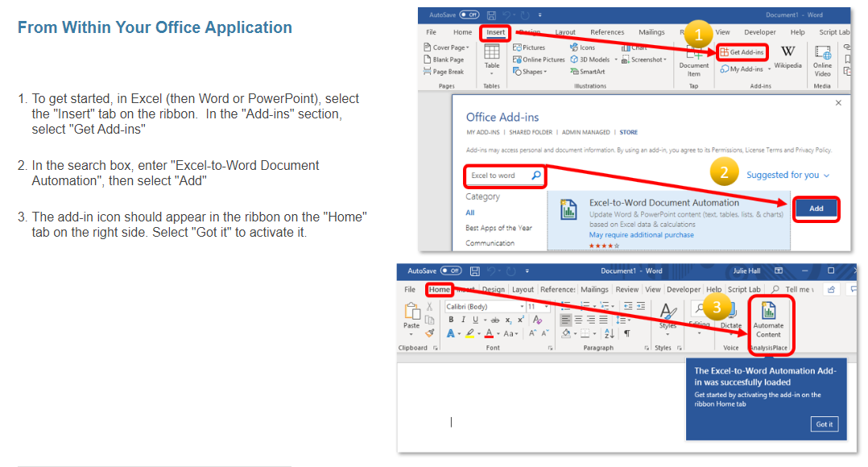Select the Best Apps of the Year category
Screen dimensions: 868x467
click(498, 228)
